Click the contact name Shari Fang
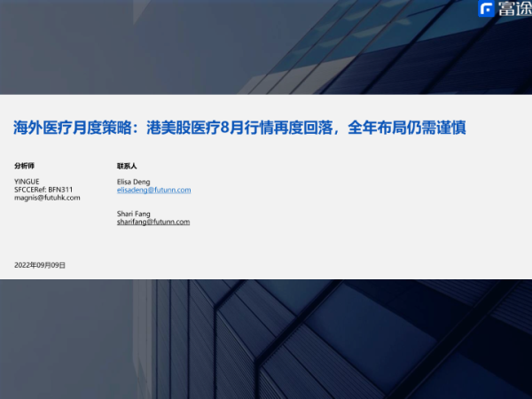 (135, 214)
